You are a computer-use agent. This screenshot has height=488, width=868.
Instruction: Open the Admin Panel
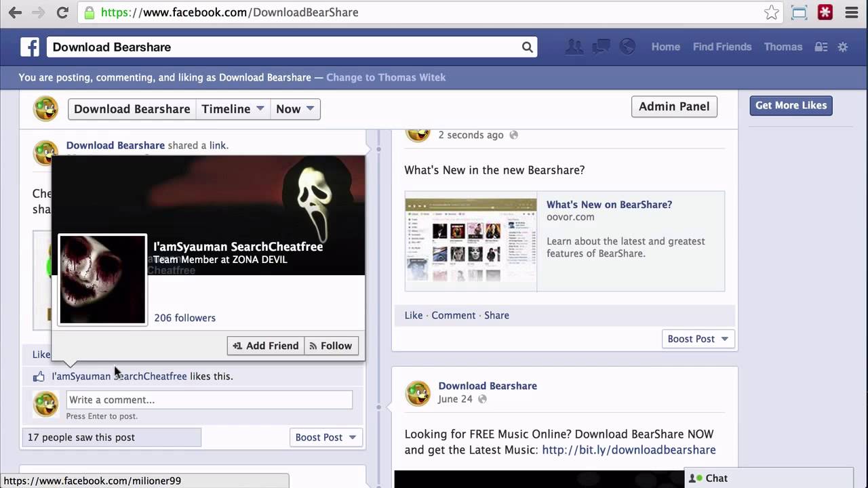pos(674,106)
